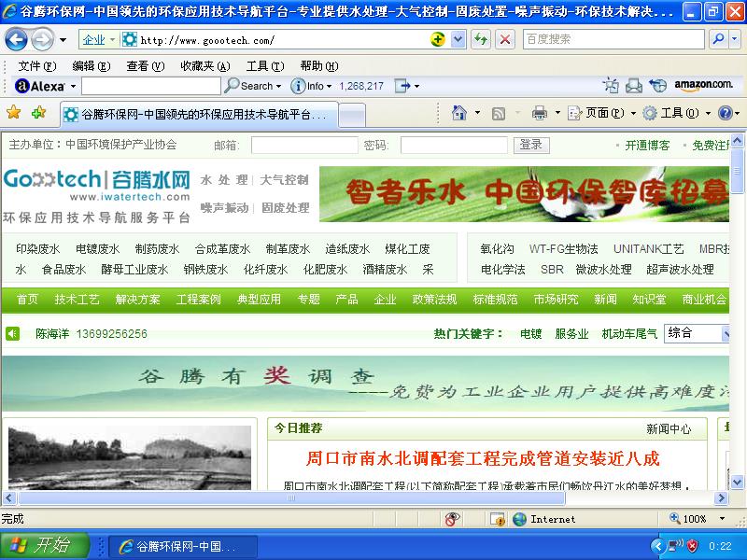Click the Alexa toolbar printer-like icon
Image resolution: width=747 pixels, height=560 pixels.
point(634,86)
